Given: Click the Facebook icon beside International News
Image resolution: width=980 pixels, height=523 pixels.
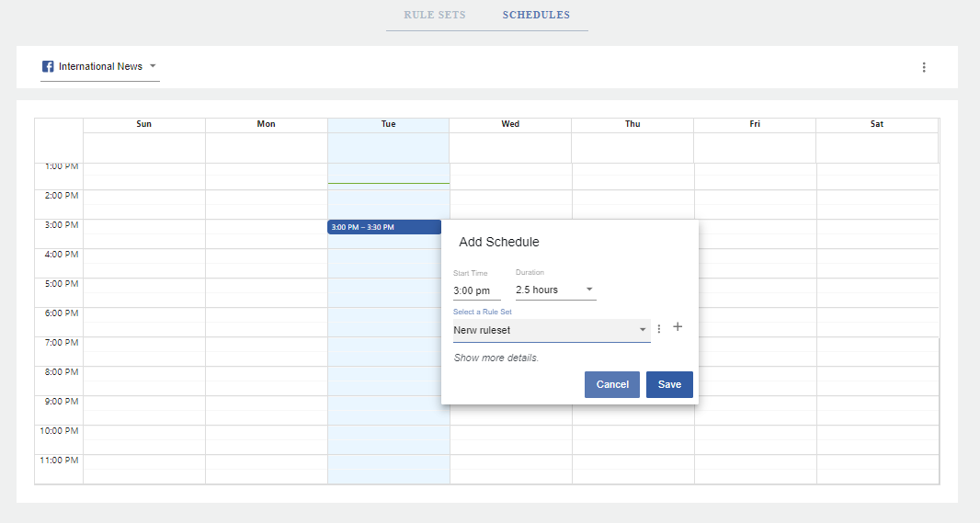Looking at the screenshot, I should [48, 66].
